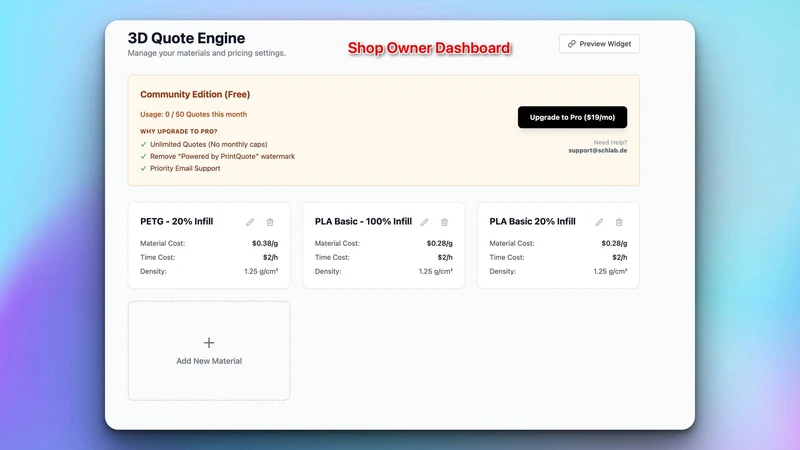Click the Add New Material label

tap(209, 361)
